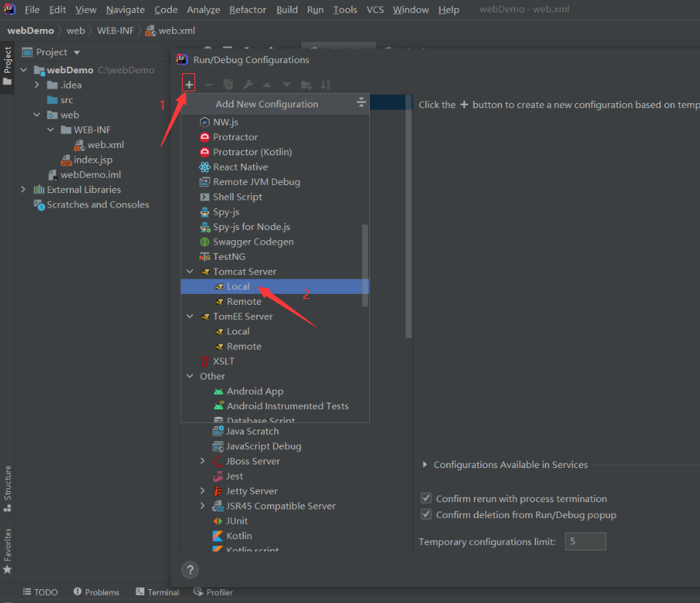This screenshot has width=700, height=603.
Task: Expand the JBoss Server node
Action: point(202,461)
